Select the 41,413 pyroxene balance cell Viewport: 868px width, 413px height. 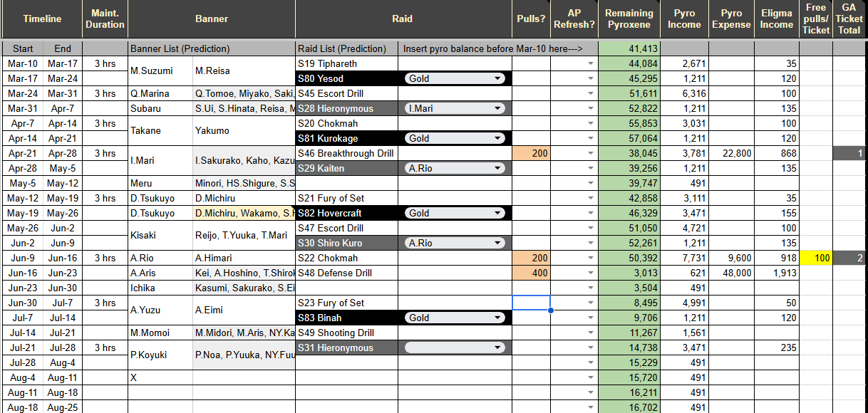(629, 48)
